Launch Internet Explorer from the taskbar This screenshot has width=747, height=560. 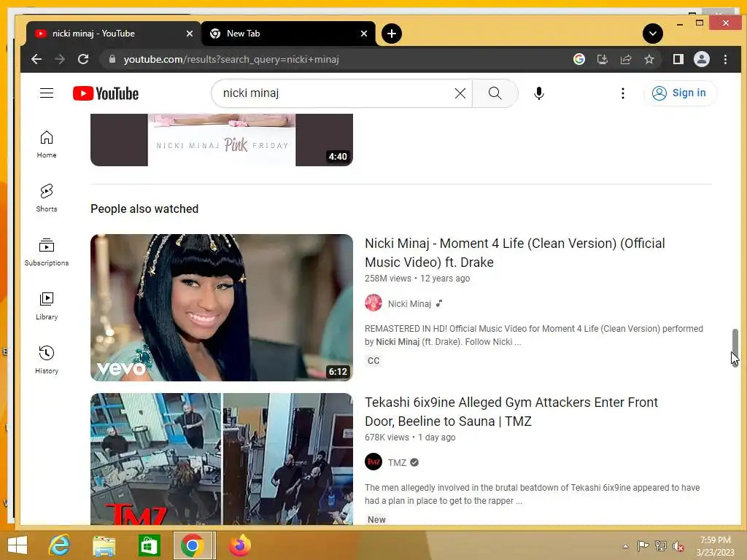pos(60,545)
